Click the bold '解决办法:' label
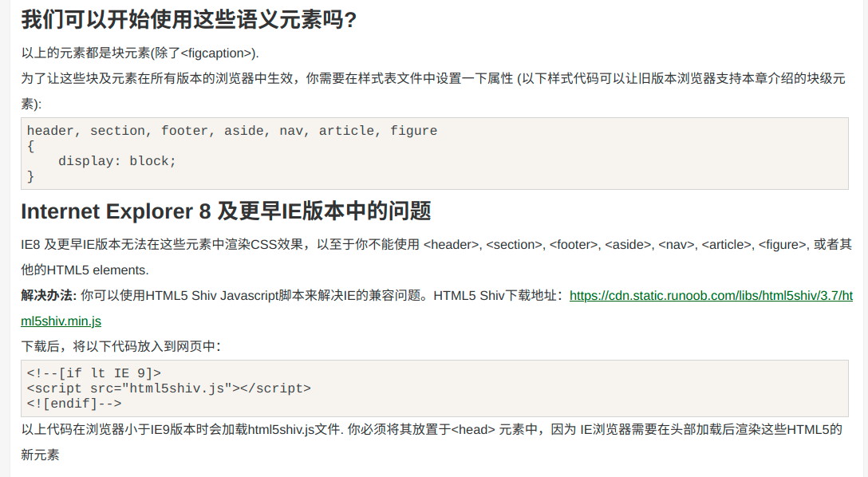 49,295
